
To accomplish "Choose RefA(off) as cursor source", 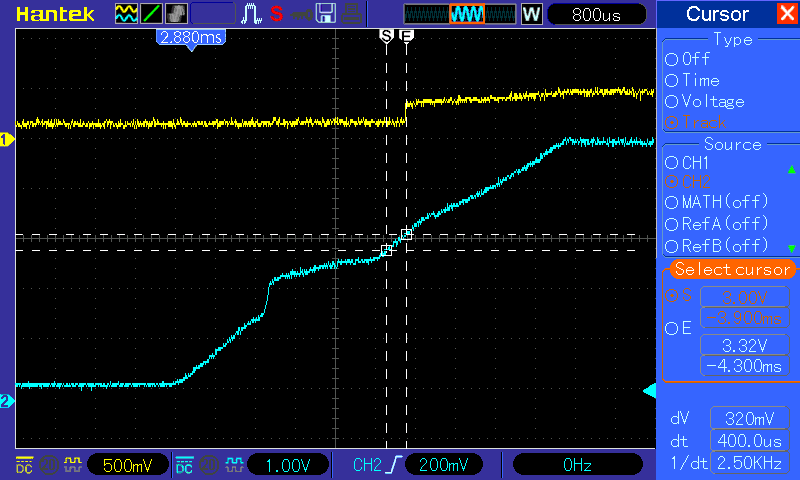I will point(717,224).
